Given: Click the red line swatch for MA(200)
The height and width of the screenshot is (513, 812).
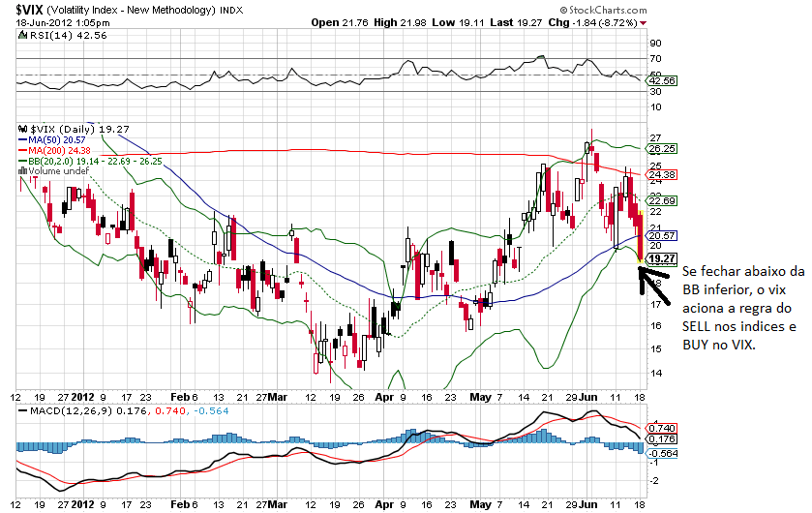Looking at the screenshot, I should (x=23, y=150).
